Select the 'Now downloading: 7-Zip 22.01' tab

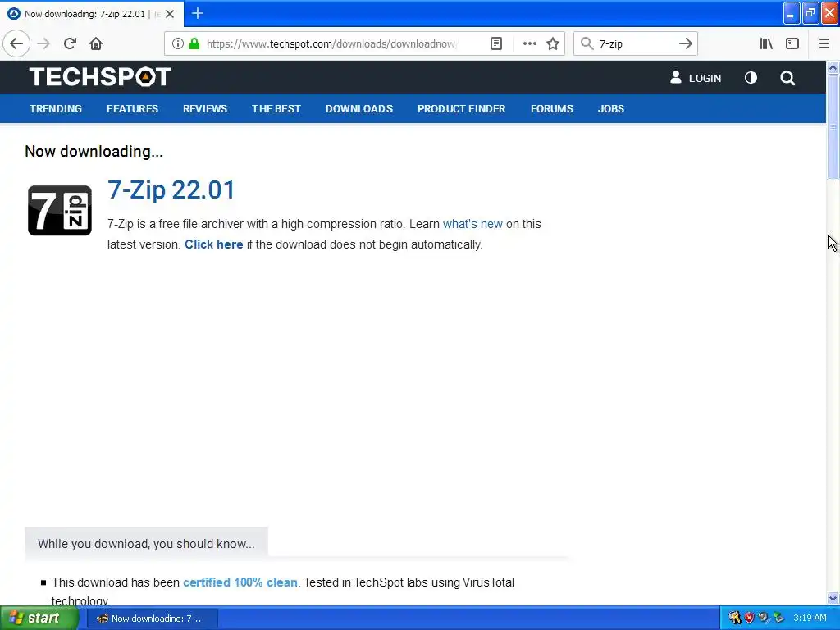(x=92, y=14)
